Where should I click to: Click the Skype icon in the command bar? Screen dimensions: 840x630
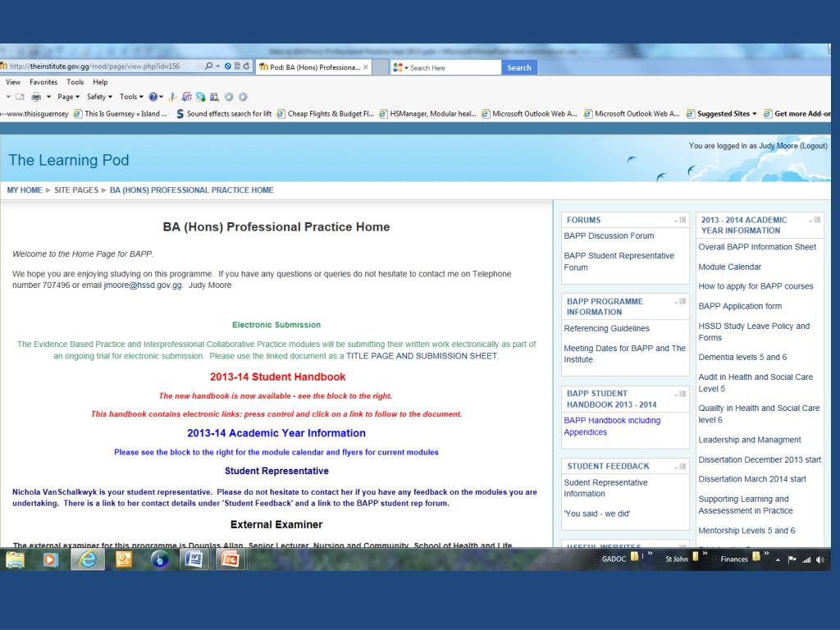(200, 97)
